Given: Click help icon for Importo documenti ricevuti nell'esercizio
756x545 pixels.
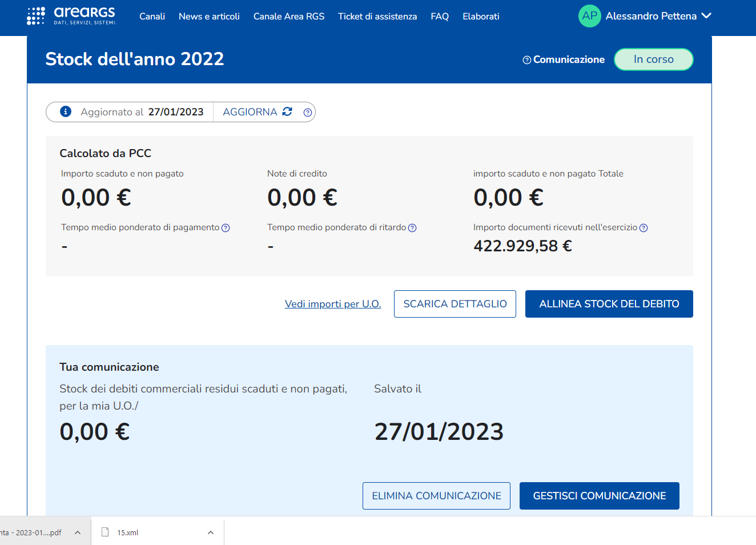Looking at the screenshot, I should point(644,228).
